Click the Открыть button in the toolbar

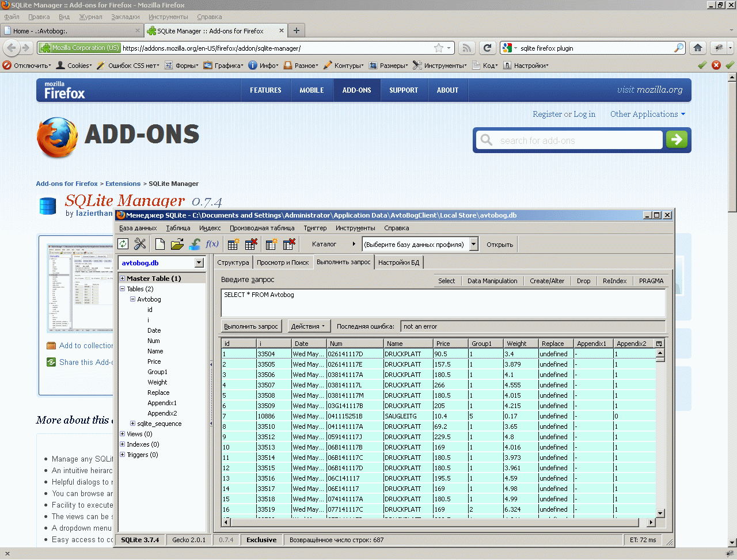pyautogui.click(x=500, y=244)
